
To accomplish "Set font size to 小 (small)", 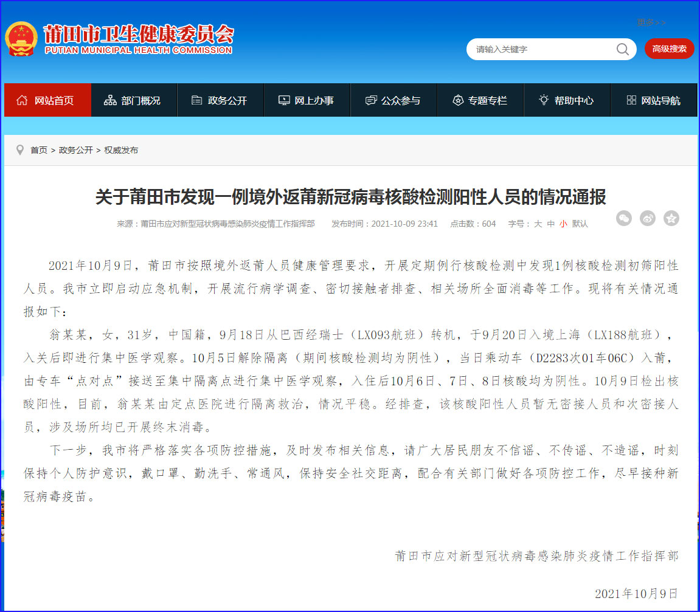I will click(563, 224).
